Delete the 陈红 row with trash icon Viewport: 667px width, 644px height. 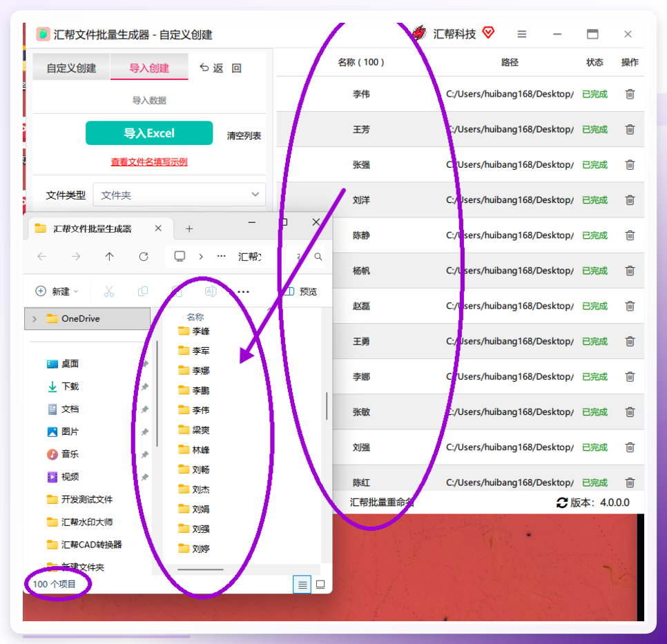point(630,482)
